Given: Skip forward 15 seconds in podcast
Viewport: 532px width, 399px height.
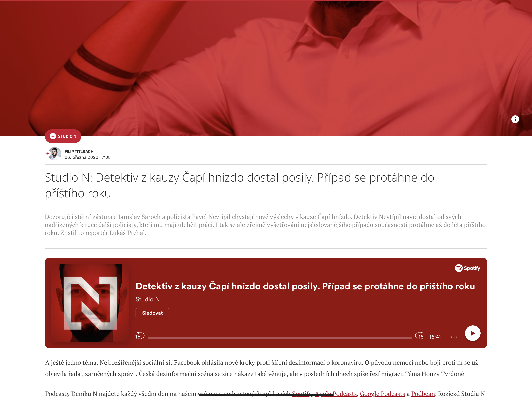Looking at the screenshot, I should pos(419,335).
